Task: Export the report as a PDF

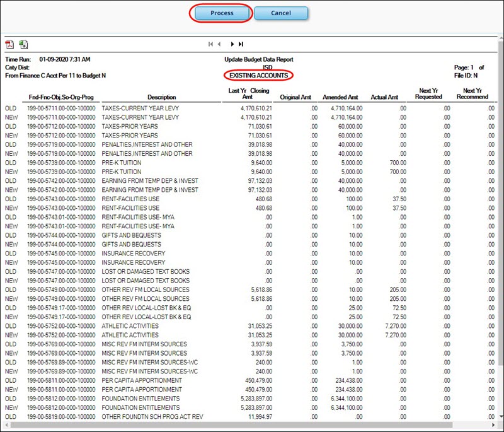Action: (11, 44)
